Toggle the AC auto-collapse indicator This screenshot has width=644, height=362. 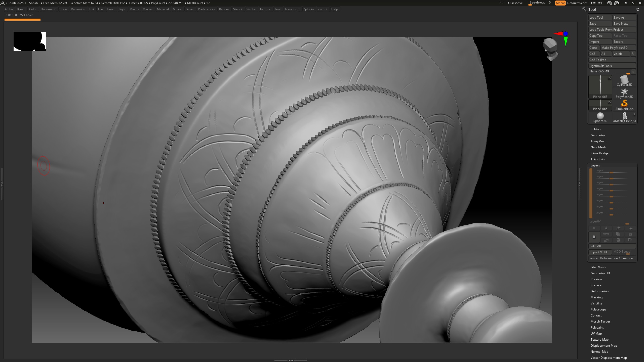502,3
